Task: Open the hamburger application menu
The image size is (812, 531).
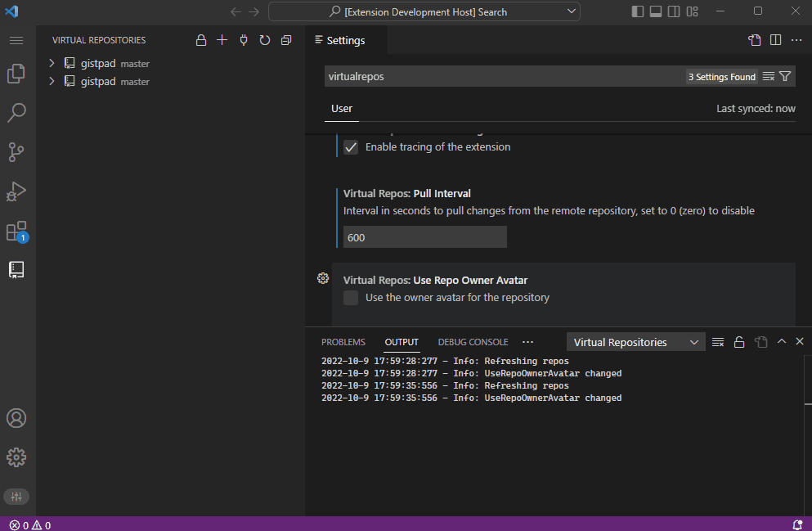Action: click(16, 40)
